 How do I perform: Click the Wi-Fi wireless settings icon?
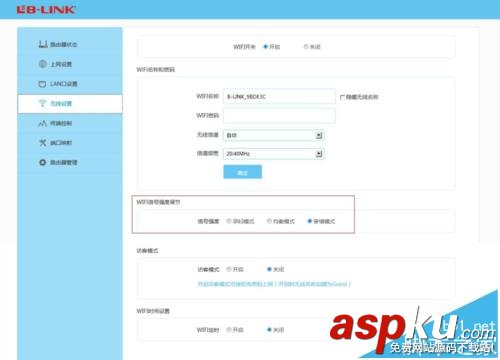point(42,103)
